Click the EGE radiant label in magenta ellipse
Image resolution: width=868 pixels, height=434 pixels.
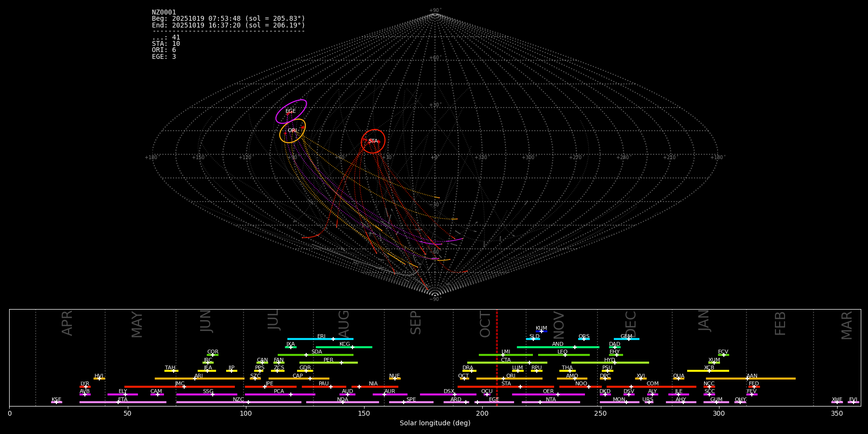290,111
